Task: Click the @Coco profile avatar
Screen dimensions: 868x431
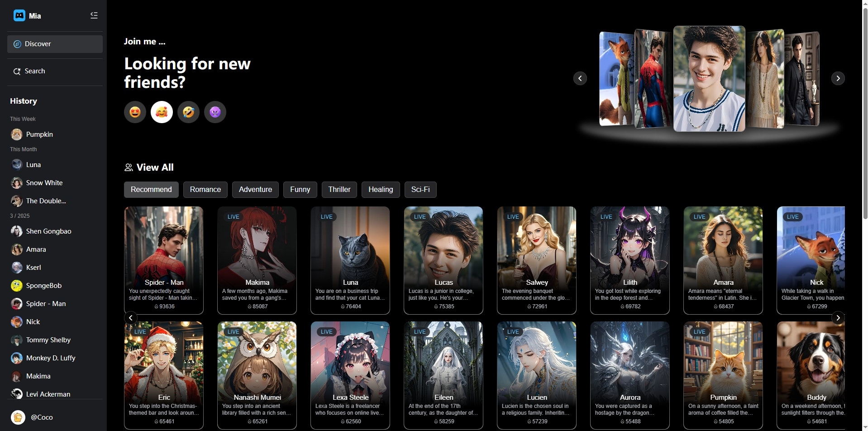Action: 18,417
